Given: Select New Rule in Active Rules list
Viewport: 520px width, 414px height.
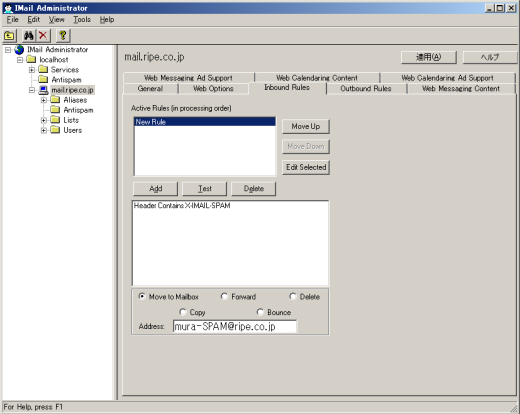Looking at the screenshot, I should pos(205,122).
